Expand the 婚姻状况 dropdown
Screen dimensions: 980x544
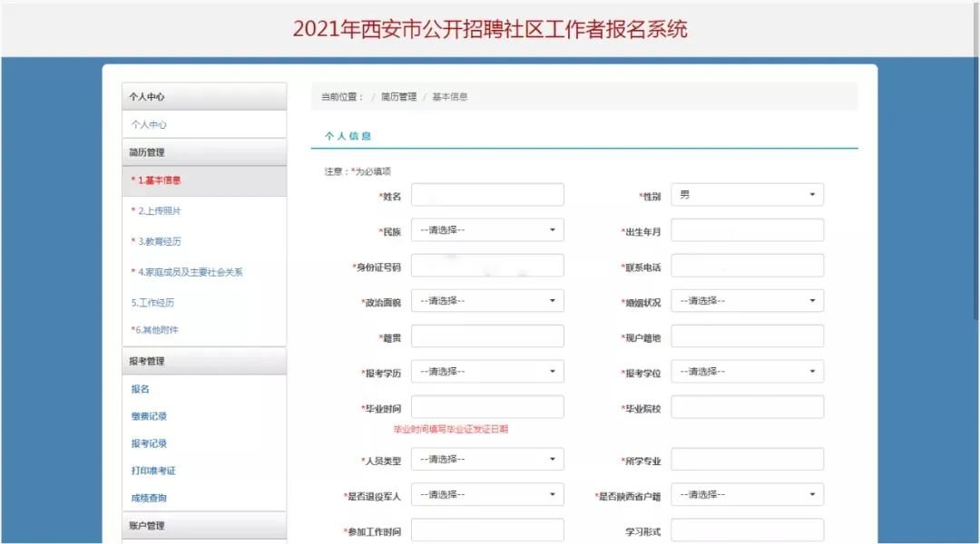tap(747, 301)
